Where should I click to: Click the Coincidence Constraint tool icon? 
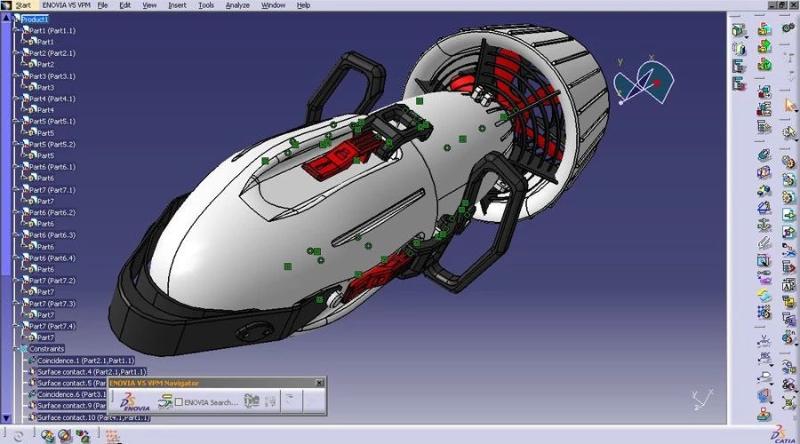click(764, 155)
